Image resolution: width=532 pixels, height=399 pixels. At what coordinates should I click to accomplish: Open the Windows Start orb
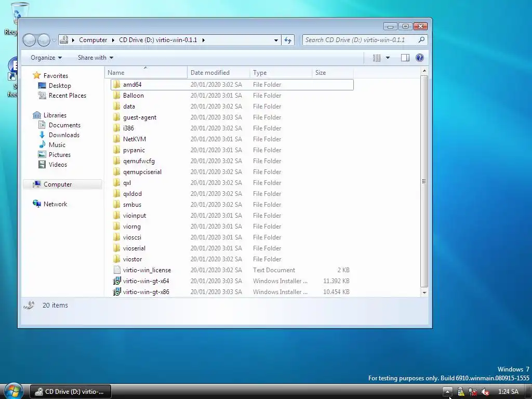click(14, 391)
